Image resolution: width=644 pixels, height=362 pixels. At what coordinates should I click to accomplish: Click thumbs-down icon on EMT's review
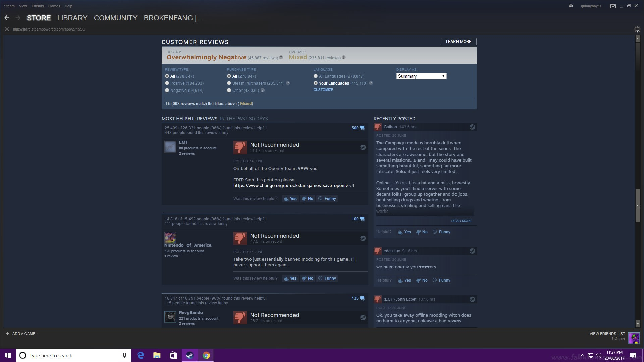click(x=240, y=147)
